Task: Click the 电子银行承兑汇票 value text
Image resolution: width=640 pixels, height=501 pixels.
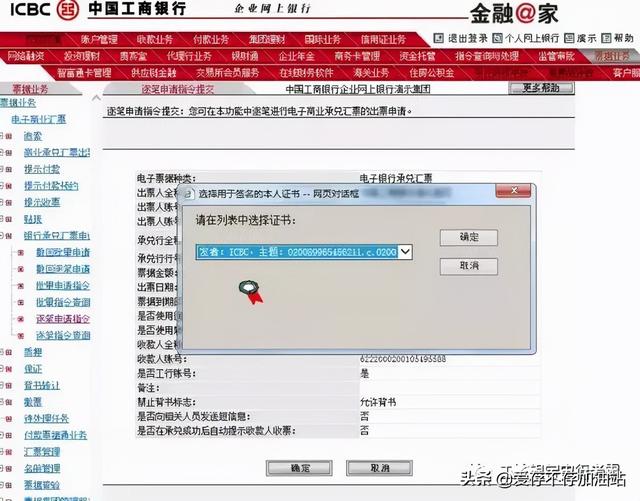Action: pyautogui.click(x=396, y=178)
